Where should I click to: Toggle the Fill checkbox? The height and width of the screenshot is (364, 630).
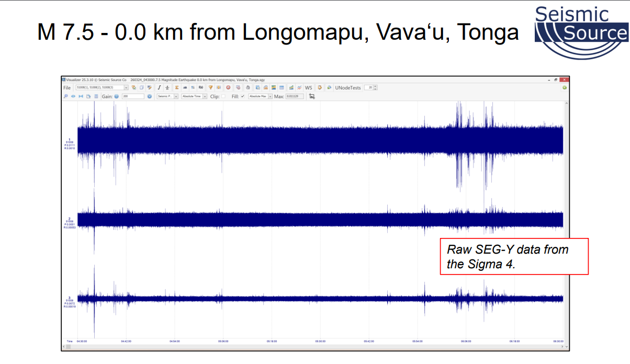click(242, 96)
